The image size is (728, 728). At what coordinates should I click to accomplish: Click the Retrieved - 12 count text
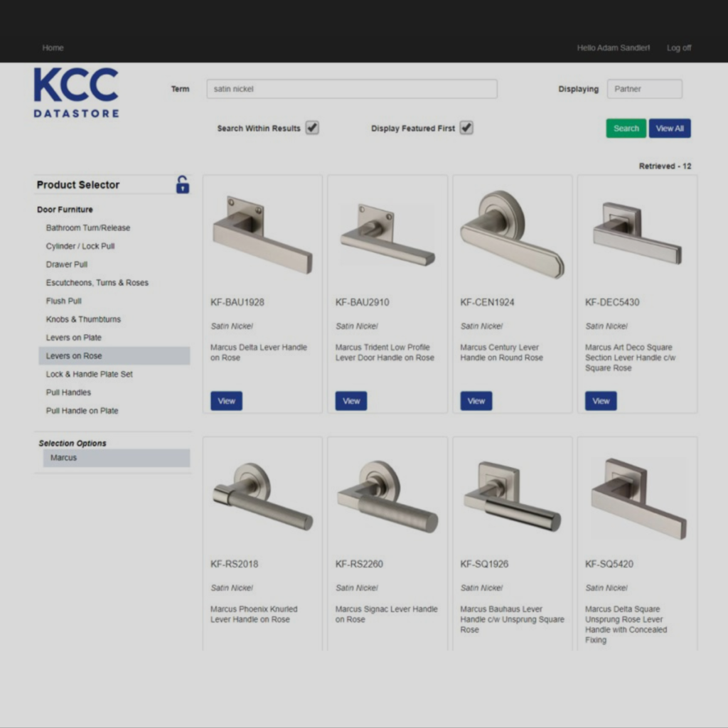pyautogui.click(x=665, y=166)
